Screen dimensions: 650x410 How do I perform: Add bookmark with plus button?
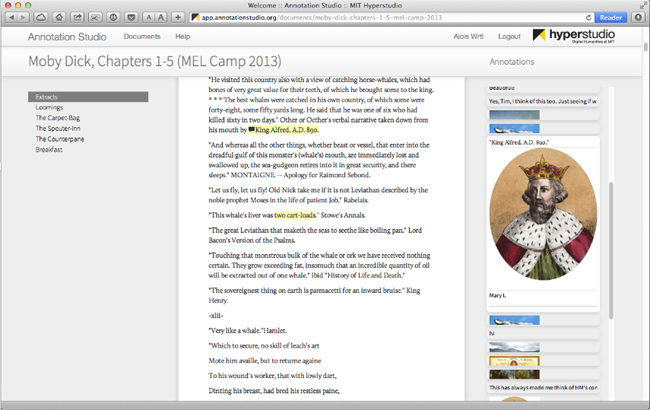click(x=178, y=17)
